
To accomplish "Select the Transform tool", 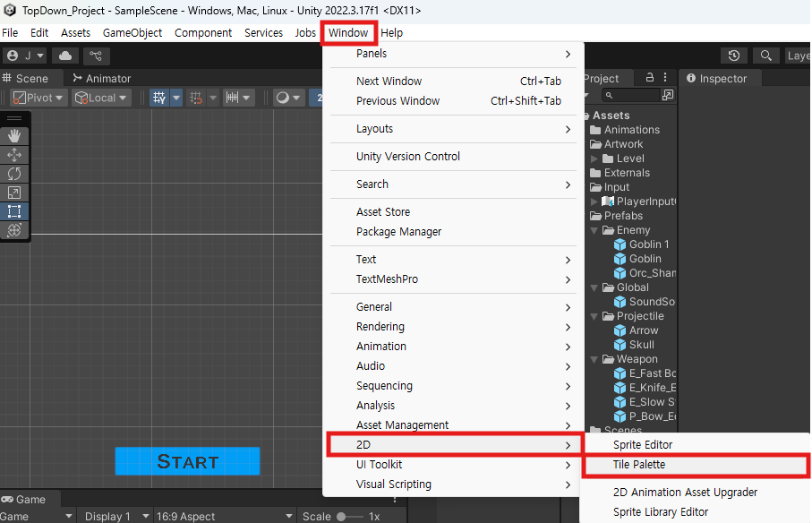I will tap(14, 230).
